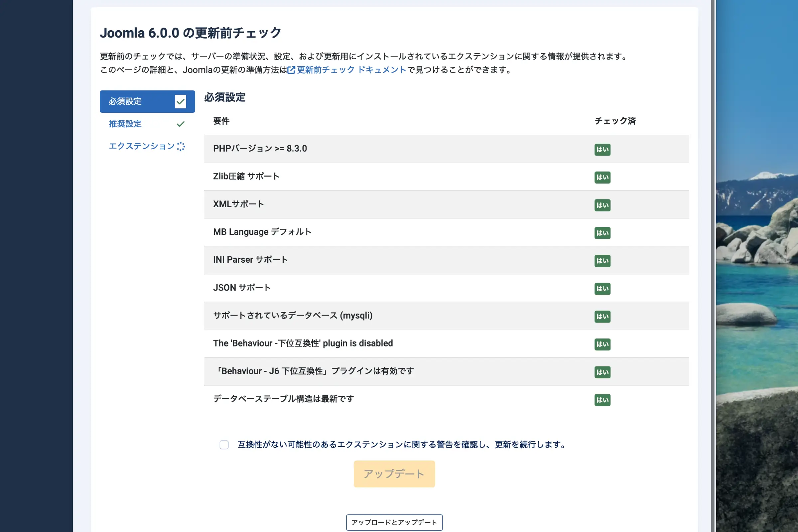Click green checkmark beside 推奨設定
Image resolution: width=798 pixels, height=532 pixels.
pos(180,124)
